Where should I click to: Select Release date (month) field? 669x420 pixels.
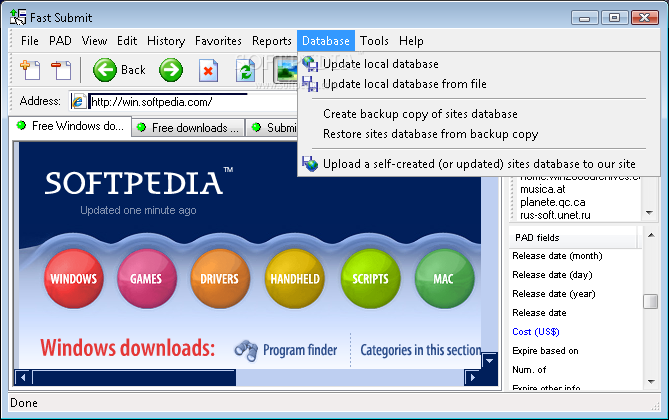[x=557, y=256]
